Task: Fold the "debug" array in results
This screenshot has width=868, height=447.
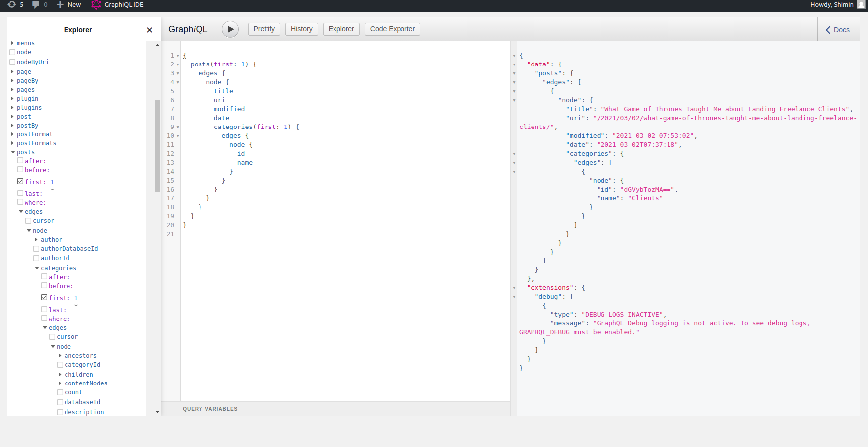Action: (x=514, y=297)
